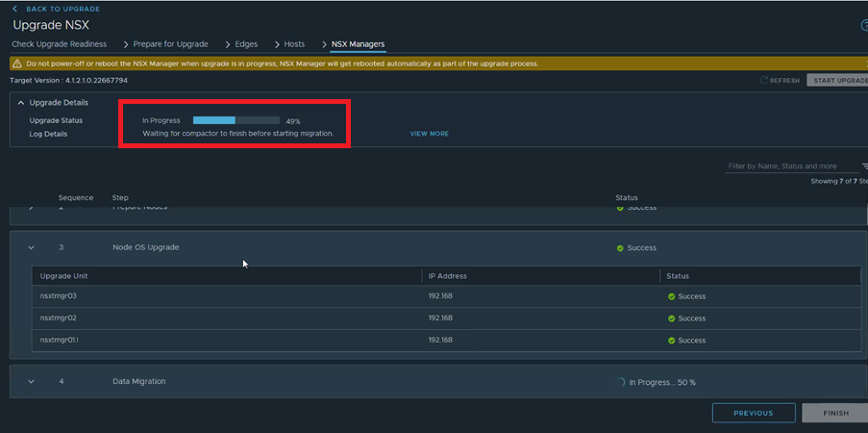Click the Waiting for compactor log message
Image resolution: width=868 pixels, height=433 pixels.
(x=238, y=134)
